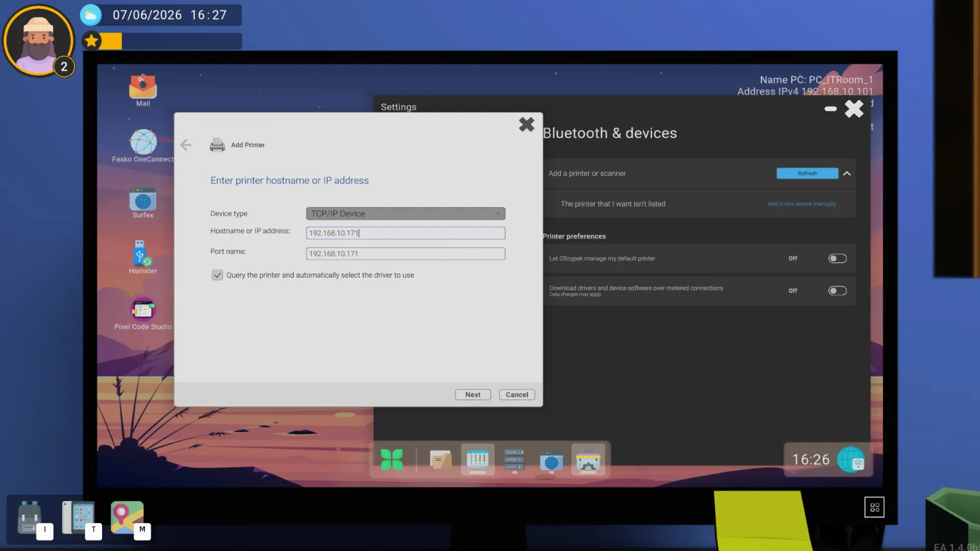Click the network globe tray icon
This screenshot has height=551, width=980.
tap(851, 460)
